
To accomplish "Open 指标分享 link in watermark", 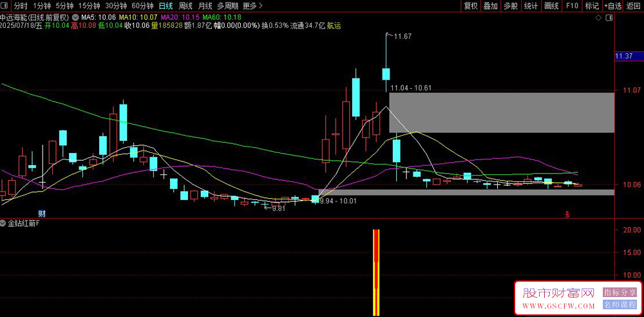I will coord(620,293).
